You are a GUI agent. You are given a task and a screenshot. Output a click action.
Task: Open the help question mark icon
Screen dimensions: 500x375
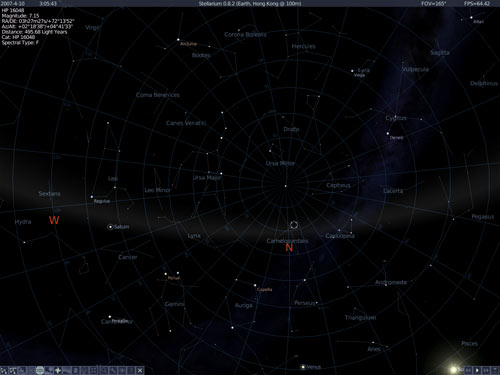[x=131, y=370]
